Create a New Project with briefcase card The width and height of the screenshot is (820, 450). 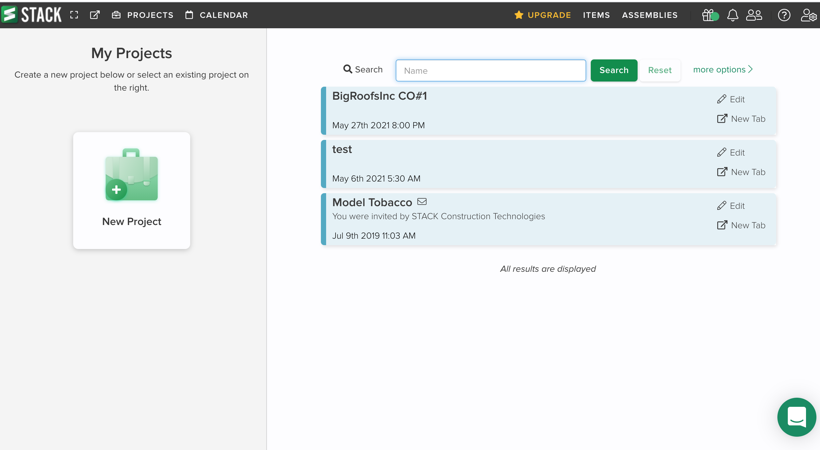[132, 190]
